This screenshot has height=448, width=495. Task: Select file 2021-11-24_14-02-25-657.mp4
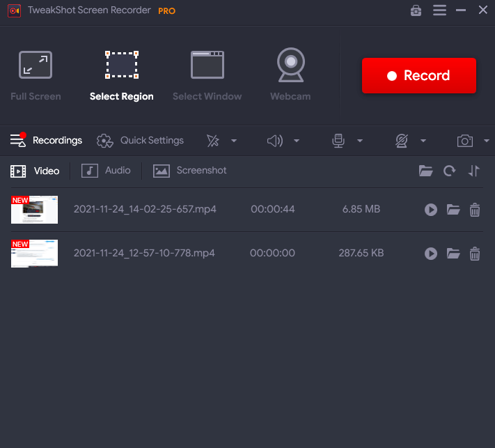point(145,209)
